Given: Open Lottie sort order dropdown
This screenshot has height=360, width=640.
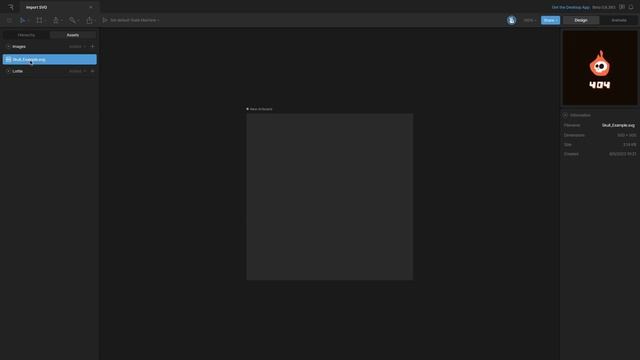Looking at the screenshot, I should pos(77,71).
